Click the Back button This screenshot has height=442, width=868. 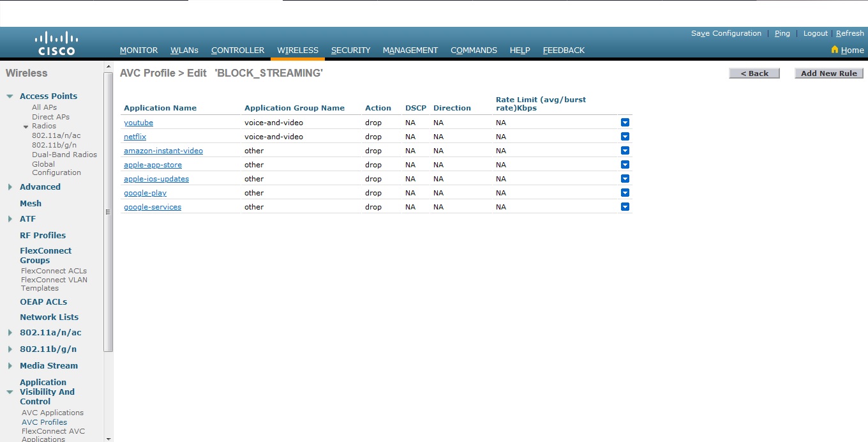(x=754, y=73)
